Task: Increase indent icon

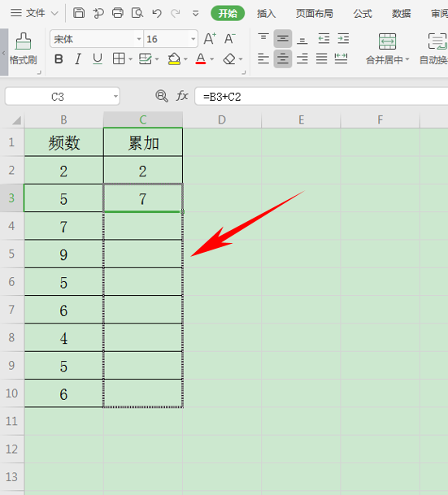Action: pyautogui.click(x=343, y=39)
